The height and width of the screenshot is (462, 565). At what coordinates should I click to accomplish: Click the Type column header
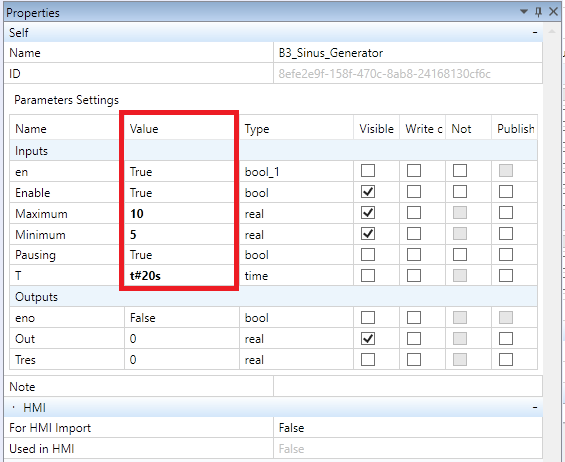[296, 129]
